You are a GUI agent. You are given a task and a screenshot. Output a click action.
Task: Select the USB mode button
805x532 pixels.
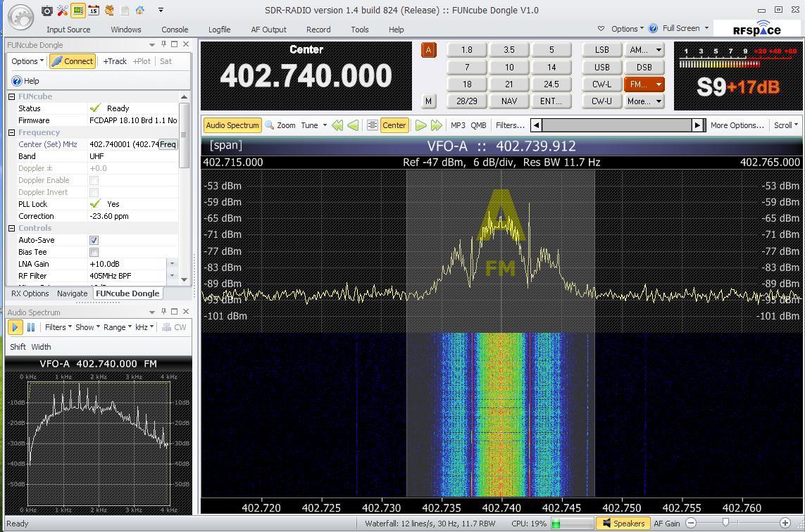click(x=602, y=68)
